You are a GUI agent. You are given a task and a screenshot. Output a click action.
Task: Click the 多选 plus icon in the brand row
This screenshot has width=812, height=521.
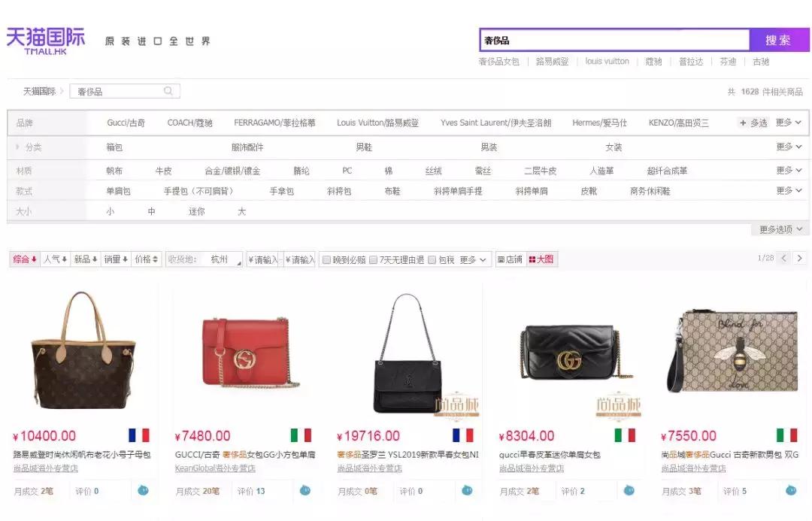pos(743,123)
